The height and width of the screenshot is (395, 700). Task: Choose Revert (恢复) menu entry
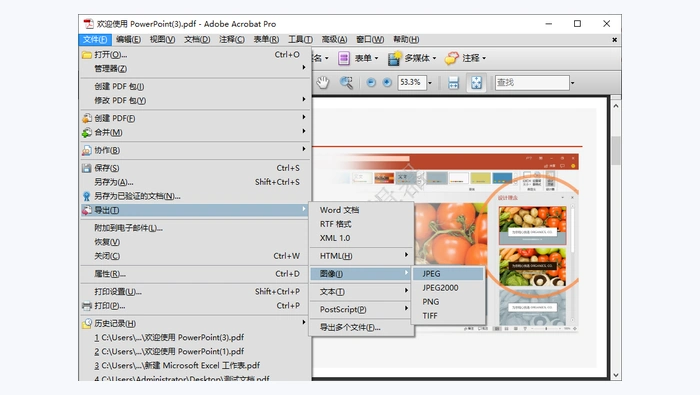pyautogui.click(x=195, y=242)
